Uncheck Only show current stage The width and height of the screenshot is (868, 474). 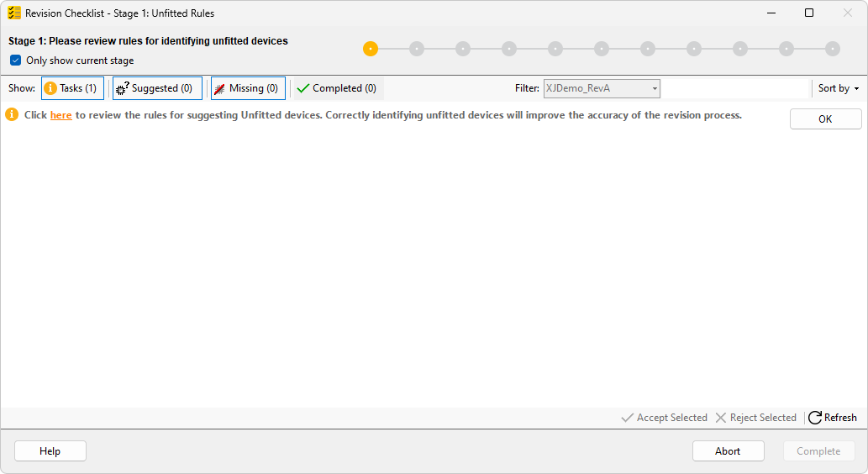point(15,61)
